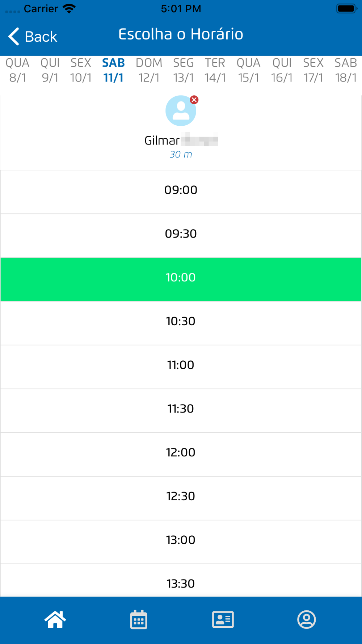Remove Gilmar with the red X badge
362x644 pixels.
tap(194, 100)
